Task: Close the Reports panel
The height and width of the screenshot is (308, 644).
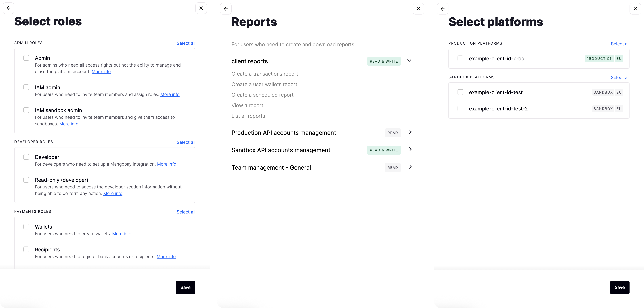Action: (418, 9)
